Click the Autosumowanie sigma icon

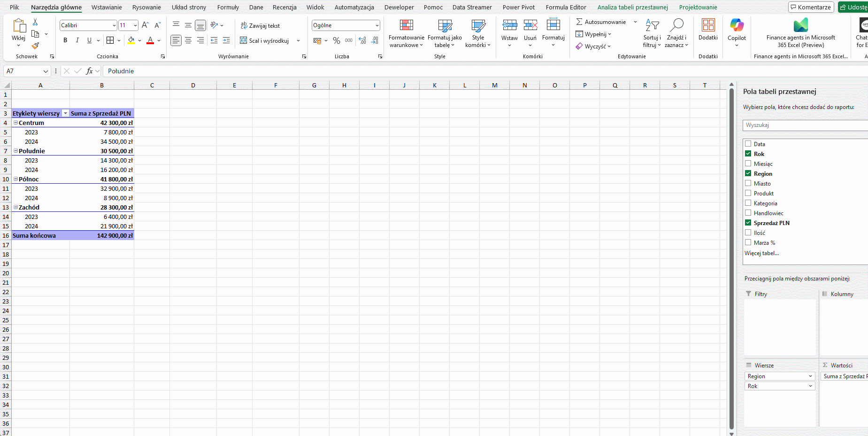point(579,22)
